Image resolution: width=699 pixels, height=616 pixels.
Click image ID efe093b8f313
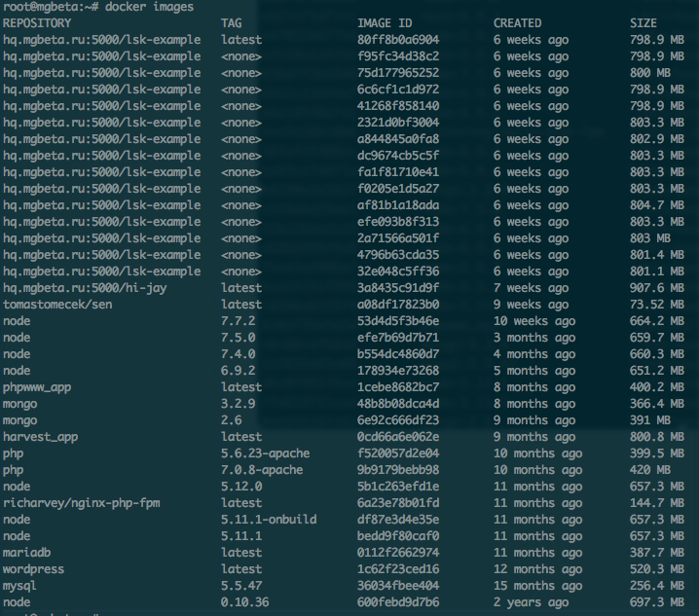pos(398,222)
